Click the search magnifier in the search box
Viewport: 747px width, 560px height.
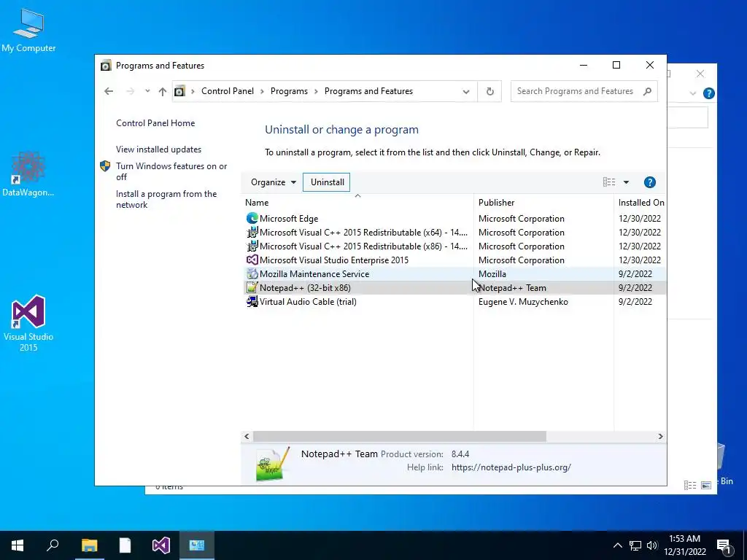(647, 91)
